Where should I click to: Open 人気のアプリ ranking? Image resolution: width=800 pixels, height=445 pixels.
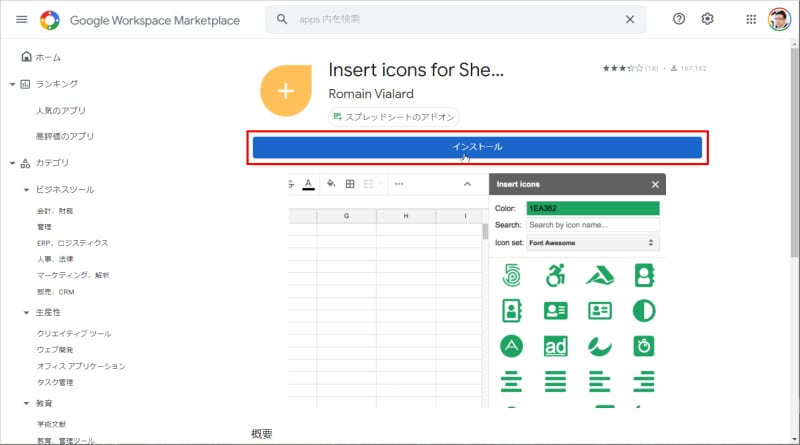click(x=61, y=110)
